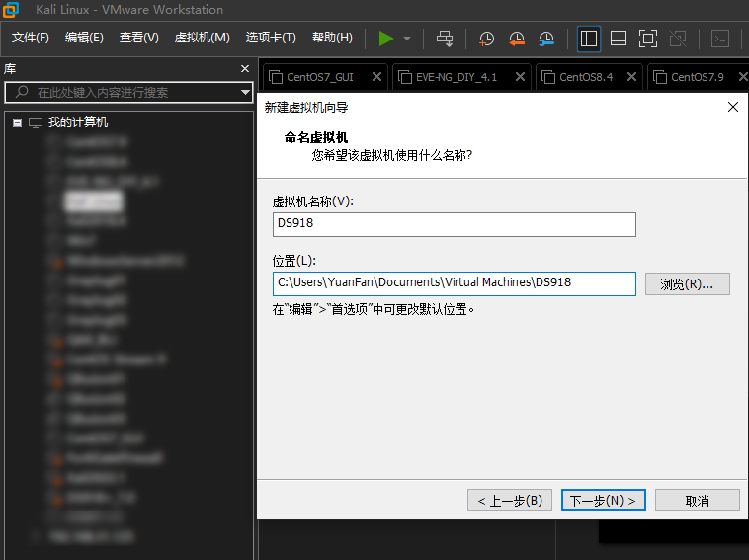Click the 位置 path input field
This screenshot has width=749, height=560.
click(455, 283)
